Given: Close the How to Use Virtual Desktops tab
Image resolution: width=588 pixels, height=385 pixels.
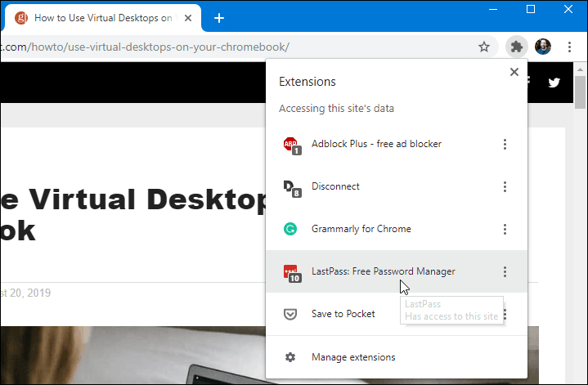Looking at the screenshot, I should (188, 18).
